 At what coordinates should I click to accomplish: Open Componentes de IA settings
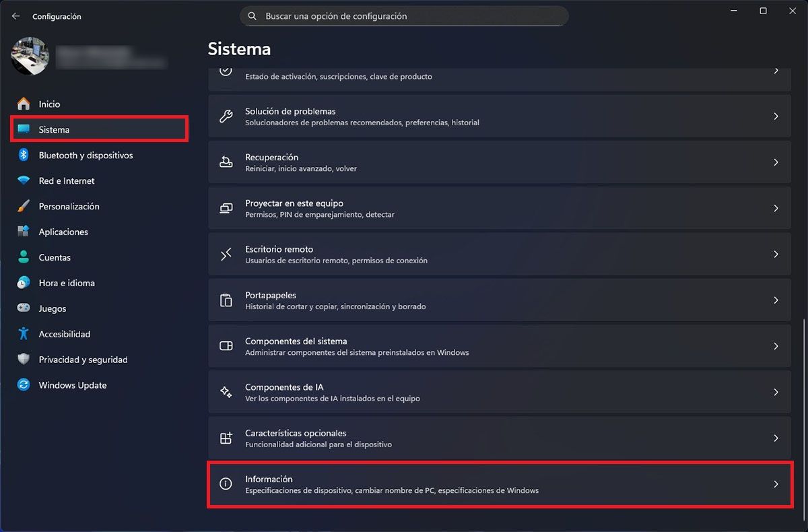click(x=500, y=392)
